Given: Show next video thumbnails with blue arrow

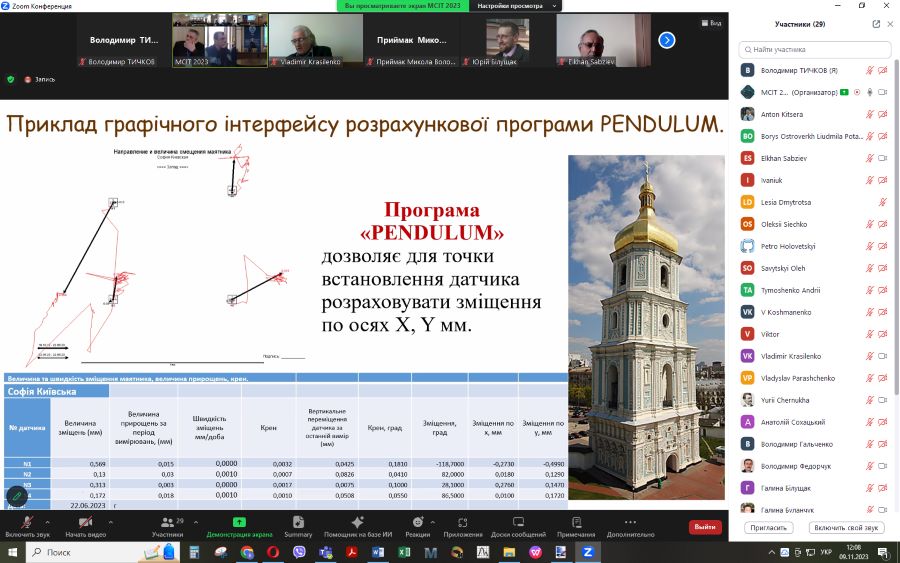Looking at the screenshot, I should (x=666, y=40).
